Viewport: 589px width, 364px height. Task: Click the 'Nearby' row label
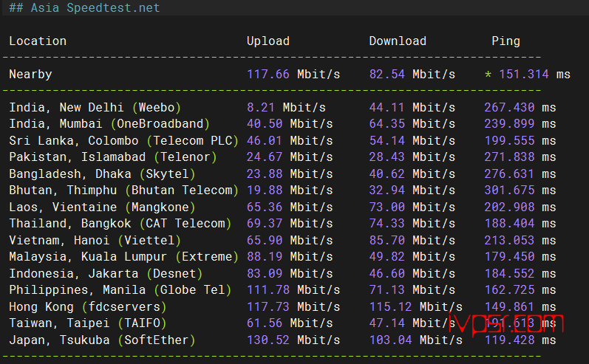(30, 75)
